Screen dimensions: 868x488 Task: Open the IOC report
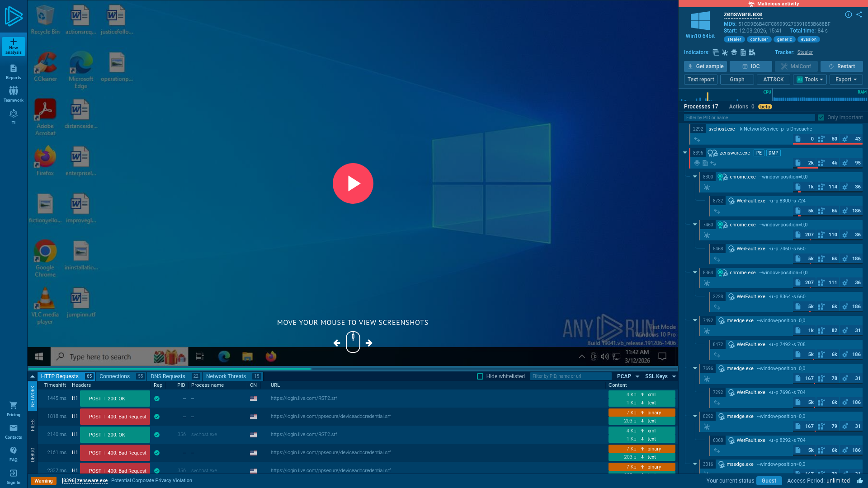click(x=750, y=66)
